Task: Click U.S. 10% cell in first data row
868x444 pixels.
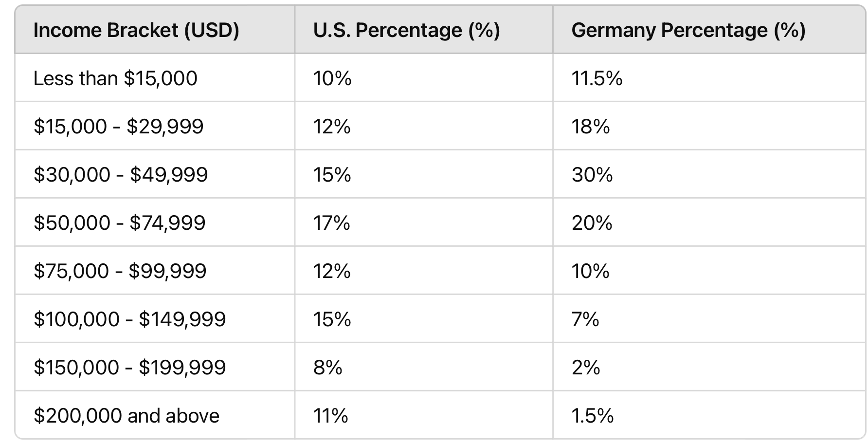Action: click(x=332, y=78)
